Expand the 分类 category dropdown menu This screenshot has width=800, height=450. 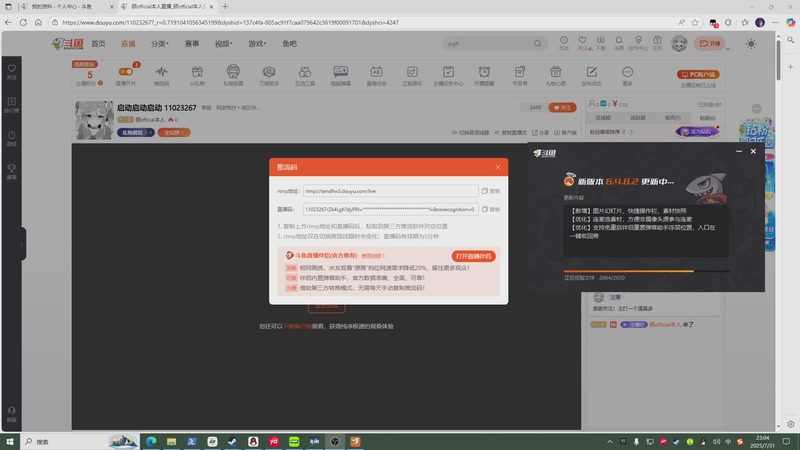tap(159, 44)
